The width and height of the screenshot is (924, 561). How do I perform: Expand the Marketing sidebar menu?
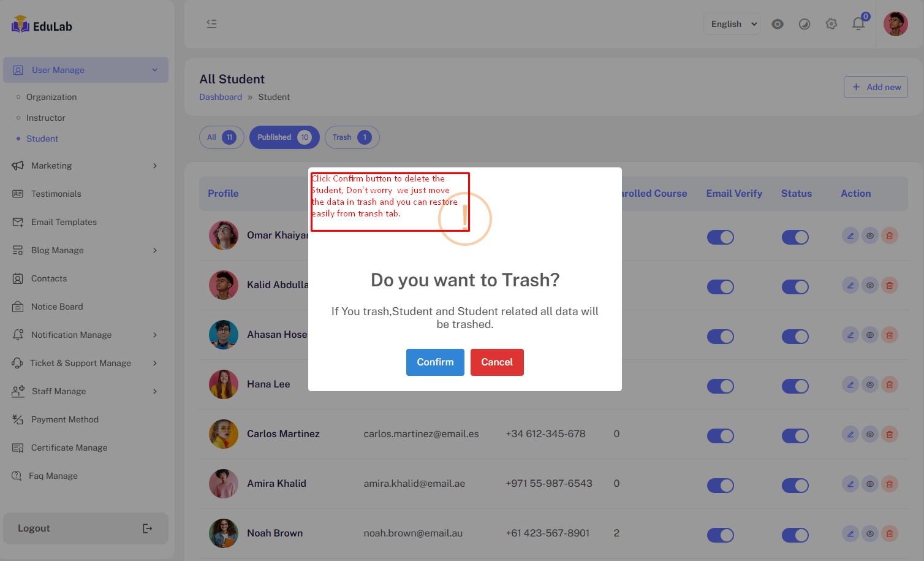pos(85,166)
